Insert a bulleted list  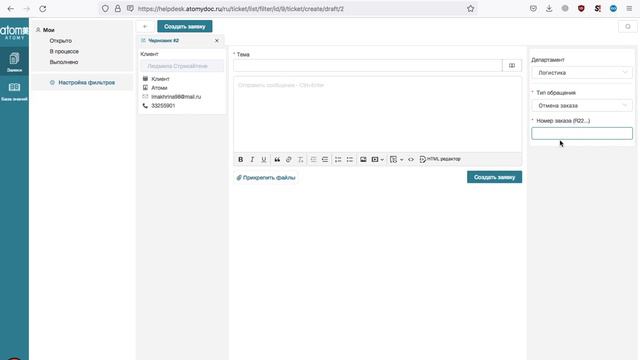[x=350, y=160]
